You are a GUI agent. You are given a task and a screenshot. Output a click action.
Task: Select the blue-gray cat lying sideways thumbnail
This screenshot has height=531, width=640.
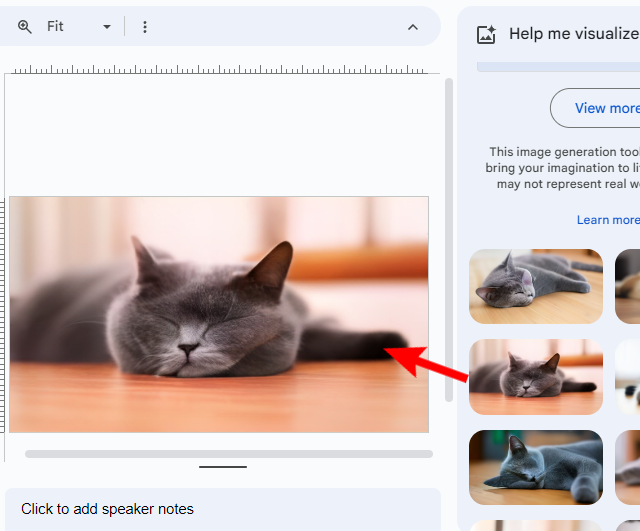[x=536, y=467]
